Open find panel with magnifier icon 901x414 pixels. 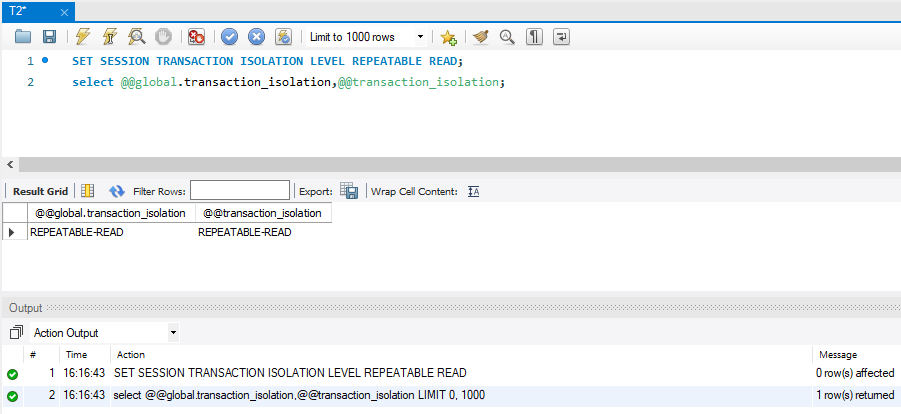pyautogui.click(x=507, y=37)
